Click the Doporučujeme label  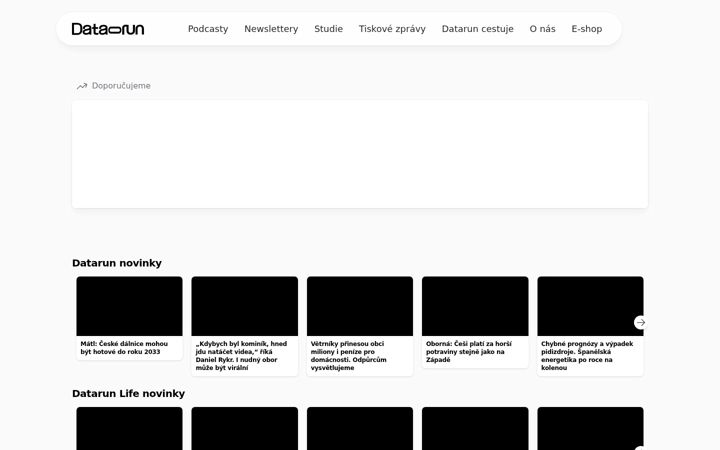(x=121, y=86)
